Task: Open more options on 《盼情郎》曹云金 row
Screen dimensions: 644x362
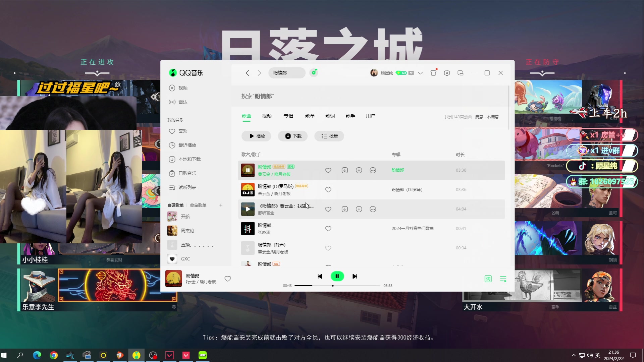Action: click(x=373, y=209)
